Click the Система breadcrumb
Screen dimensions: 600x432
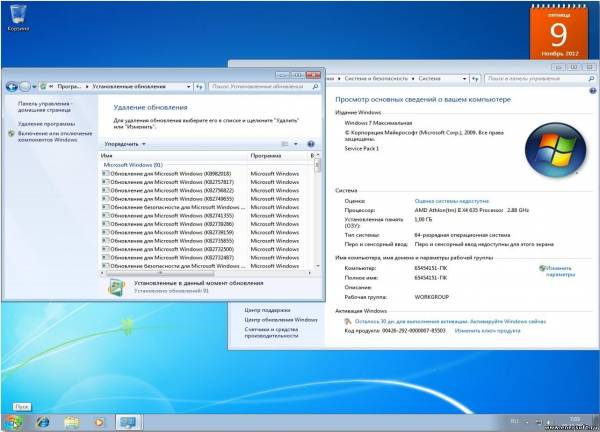pos(429,78)
